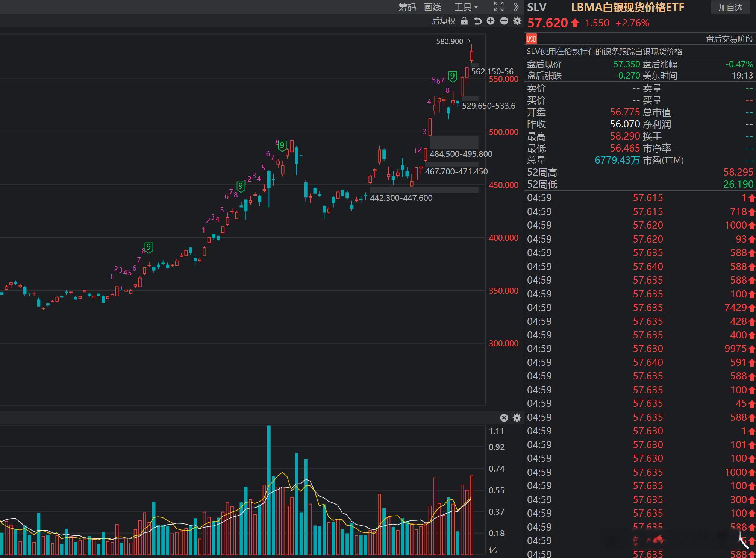Viewport: 756px width, 558px height.
Task: Zoom in with the plus circle icon
Action: 491,21
